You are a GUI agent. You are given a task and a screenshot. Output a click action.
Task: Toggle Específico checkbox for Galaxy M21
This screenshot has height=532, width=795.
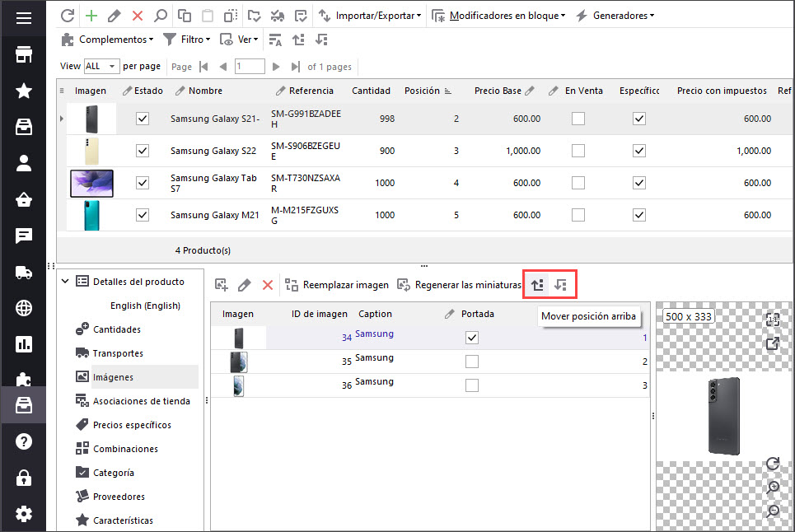tap(639, 215)
